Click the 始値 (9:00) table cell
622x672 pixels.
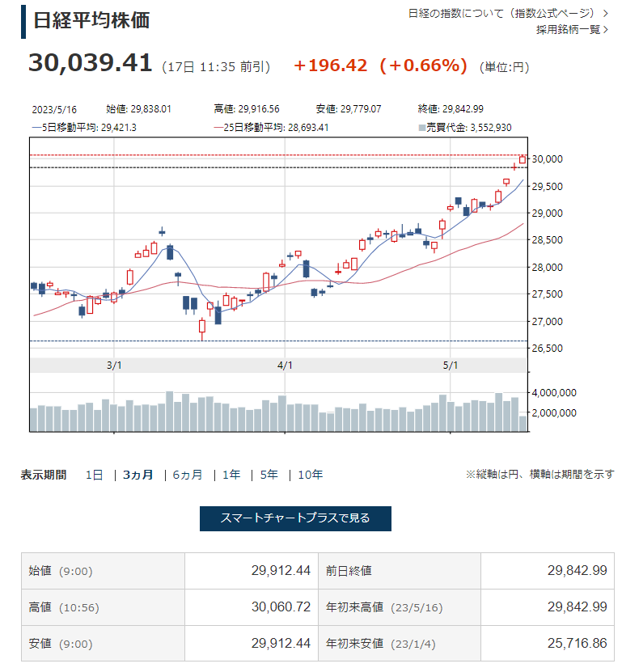tap(104, 571)
